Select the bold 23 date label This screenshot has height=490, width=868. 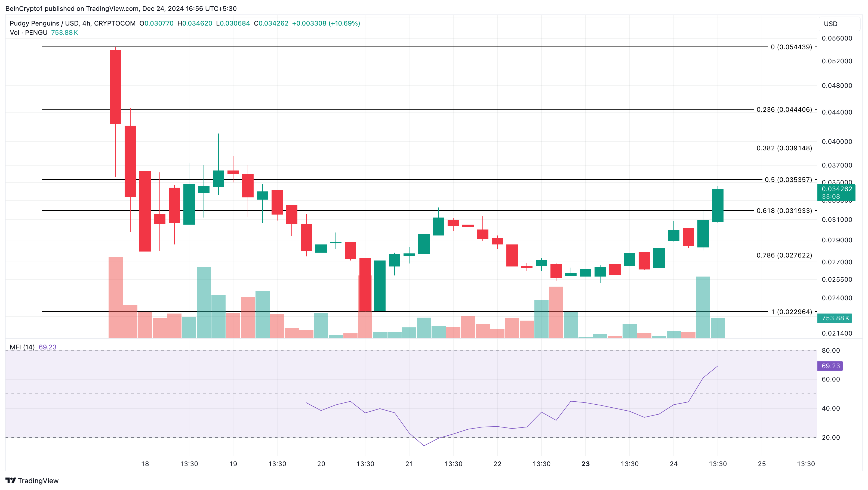click(x=586, y=464)
